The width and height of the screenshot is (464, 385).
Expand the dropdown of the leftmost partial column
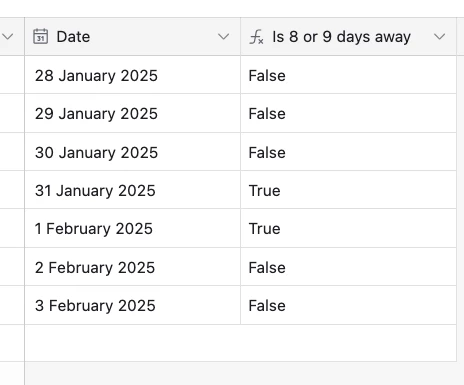pos(8,37)
